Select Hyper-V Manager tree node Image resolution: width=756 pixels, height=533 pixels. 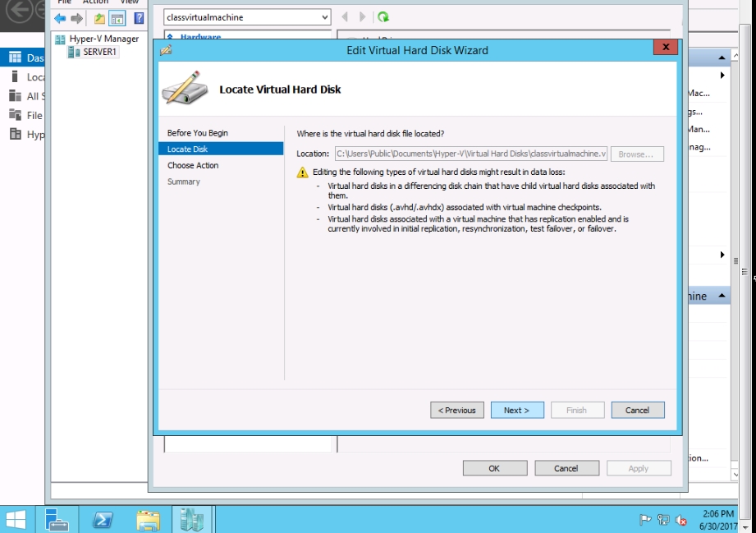point(103,39)
